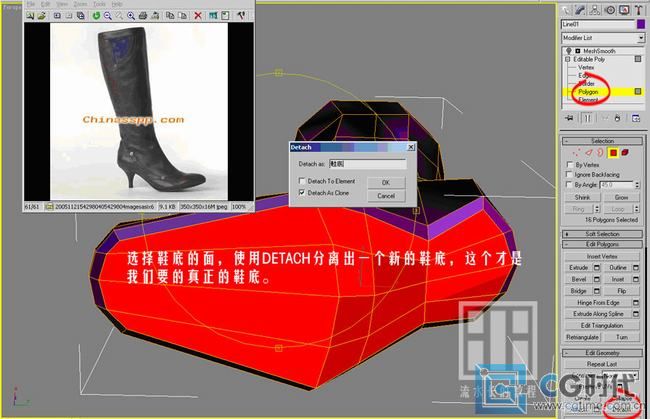Enable Ignore Backfacing checkbox
The image size is (650, 419).
point(570,174)
